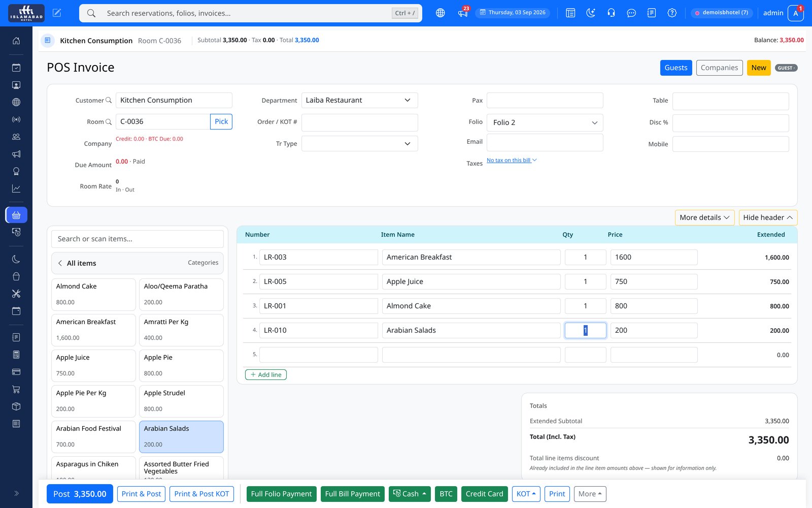Open the housekeeping tools sidebar icon
Image resolution: width=812 pixels, height=508 pixels.
click(16, 294)
